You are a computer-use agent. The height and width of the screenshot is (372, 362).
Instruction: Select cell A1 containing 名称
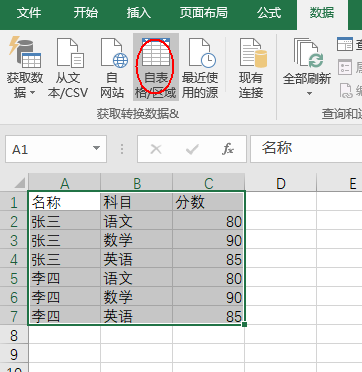click(x=64, y=201)
